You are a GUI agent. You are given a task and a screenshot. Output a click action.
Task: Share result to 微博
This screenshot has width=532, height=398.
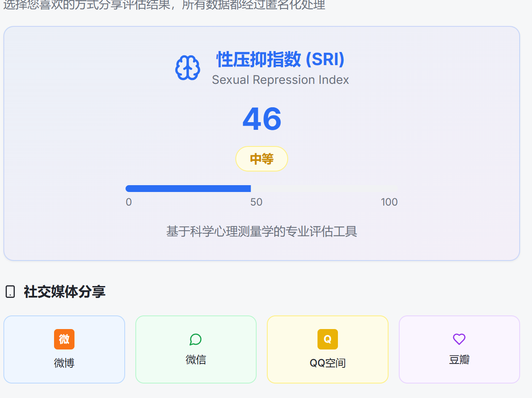64,349
